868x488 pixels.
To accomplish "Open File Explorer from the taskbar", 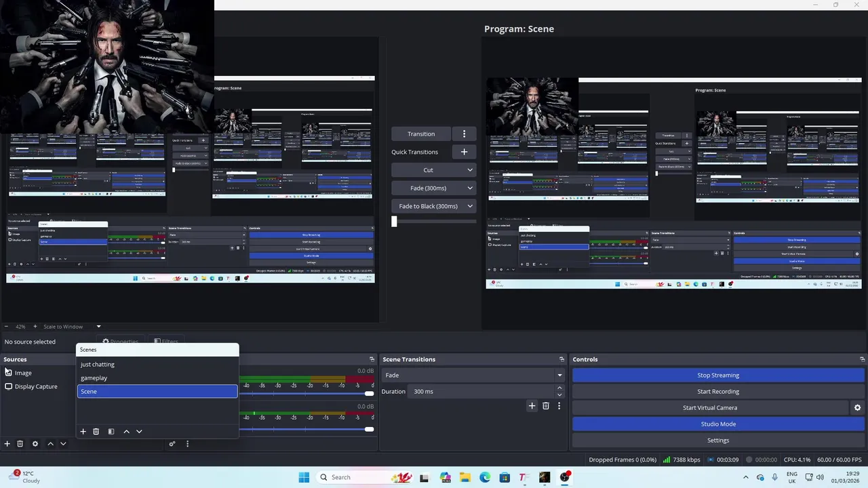I will [465, 477].
